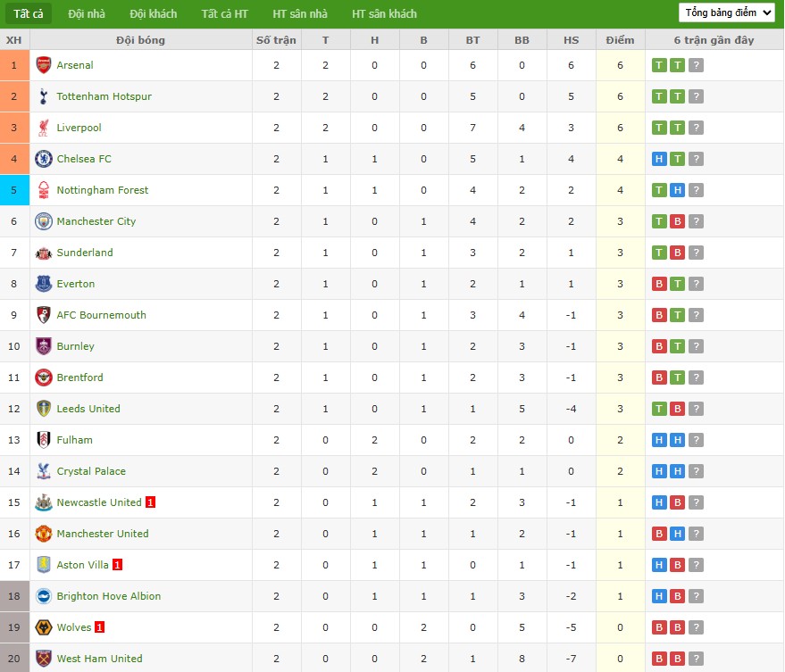Open the Nottingham Forest team link
Screen dimensions: 785x672
103,190
